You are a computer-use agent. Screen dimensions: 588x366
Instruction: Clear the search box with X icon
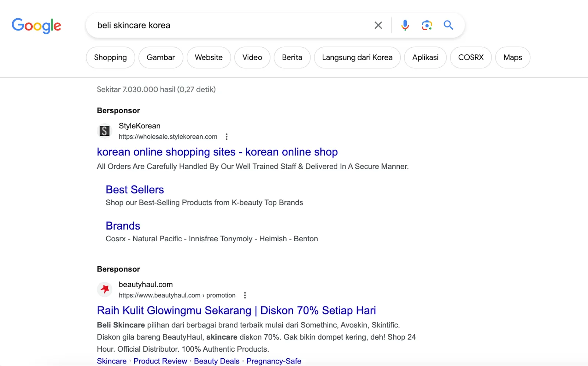[x=378, y=25]
